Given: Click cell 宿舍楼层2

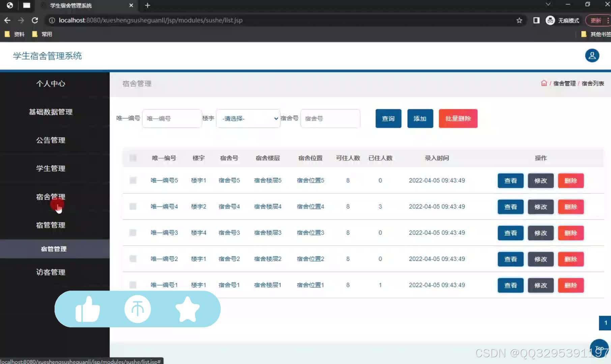Looking at the screenshot, I should point(268,259).
